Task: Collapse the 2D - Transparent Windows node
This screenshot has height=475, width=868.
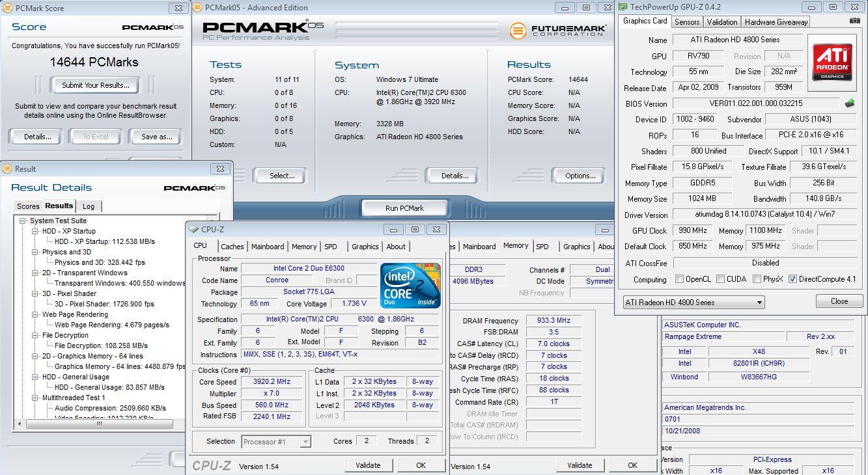Action: (35, 273)
